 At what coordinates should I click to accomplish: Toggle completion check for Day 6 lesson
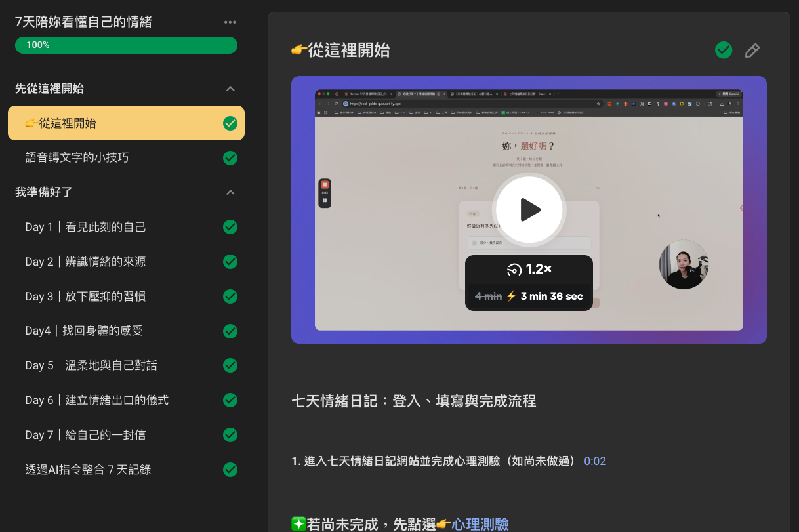(230, 400)
